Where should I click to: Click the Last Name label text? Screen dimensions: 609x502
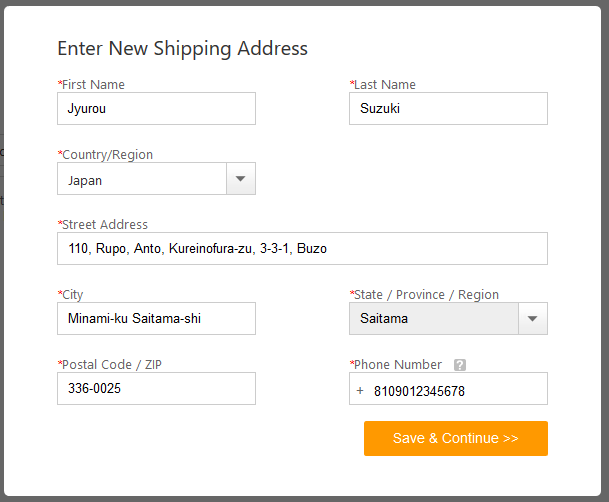[385, 85]
